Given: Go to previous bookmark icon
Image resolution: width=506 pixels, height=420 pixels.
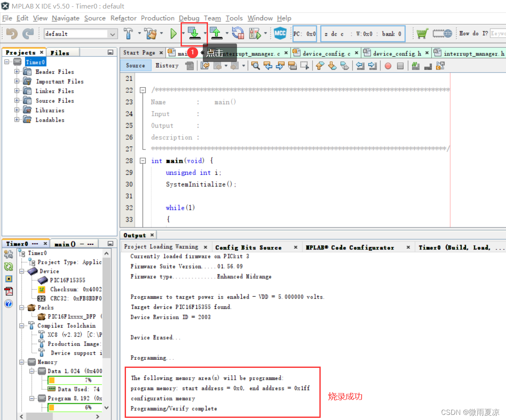Looking at the screenshot, I should point(320,66).
